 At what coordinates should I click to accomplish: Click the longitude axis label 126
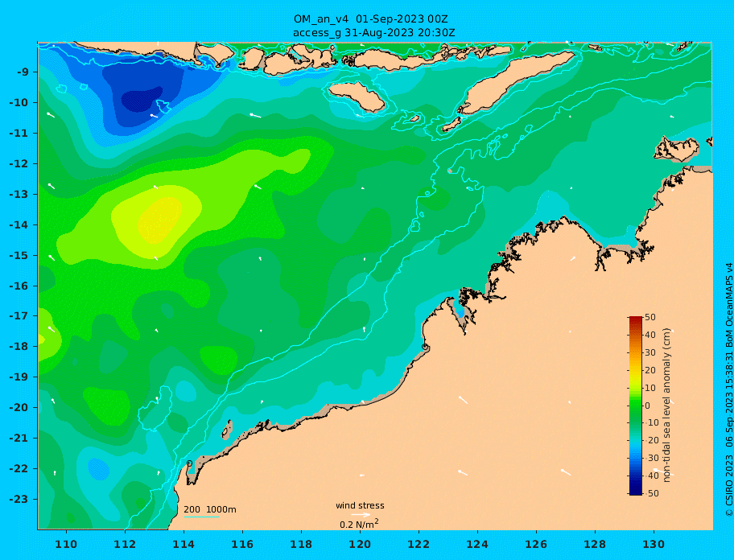536,545
